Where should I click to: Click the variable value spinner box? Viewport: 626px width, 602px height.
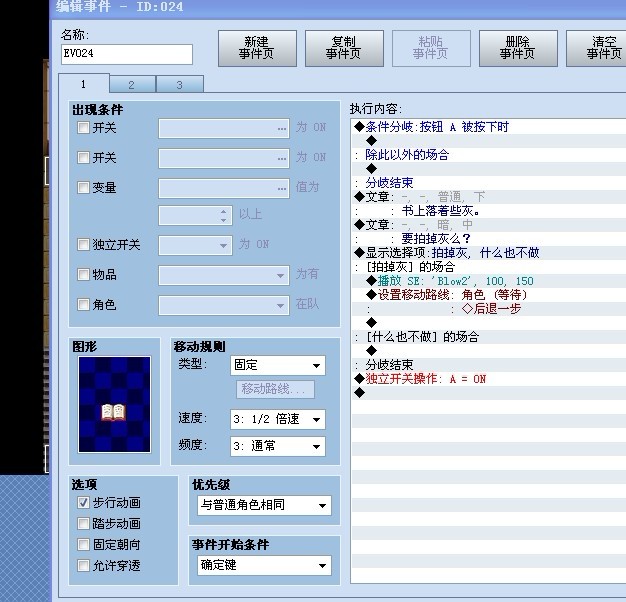click(195, 216)
